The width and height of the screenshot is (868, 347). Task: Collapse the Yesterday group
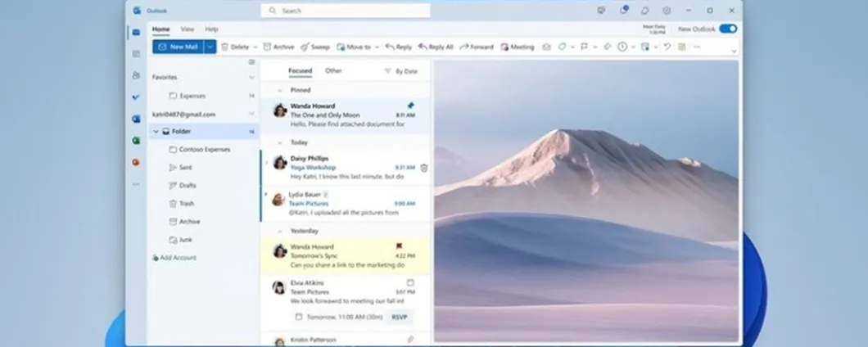[x=279, y=231]
